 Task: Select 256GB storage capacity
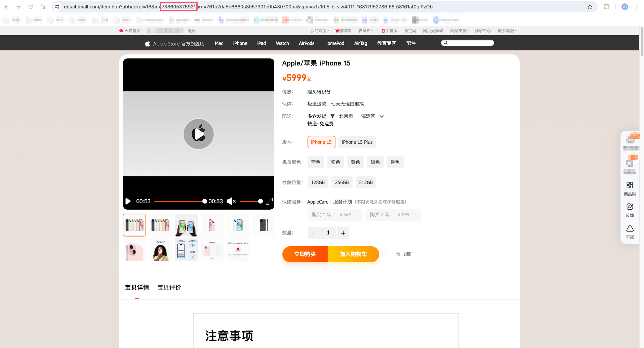(x=342, y=182)
